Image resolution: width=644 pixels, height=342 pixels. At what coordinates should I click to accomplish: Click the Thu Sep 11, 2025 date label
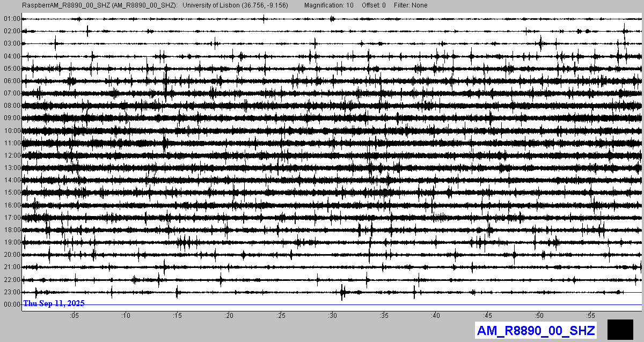tap(54, 303)
